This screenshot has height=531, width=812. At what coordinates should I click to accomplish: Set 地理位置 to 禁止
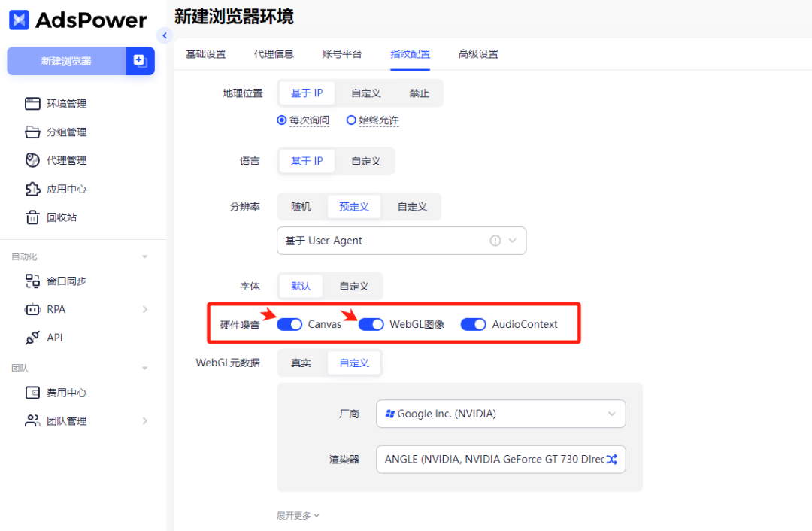pyautogui.click(x=419, y=93)
